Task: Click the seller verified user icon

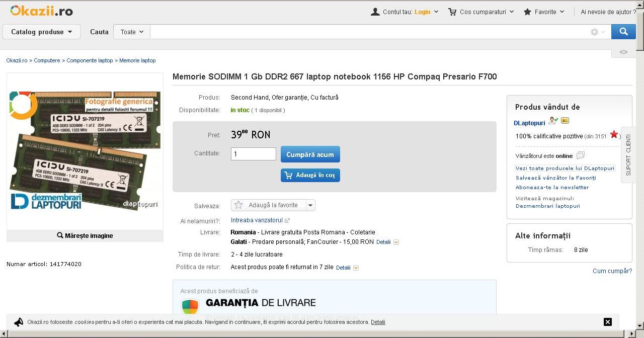Action: click(x=553, y=121)
